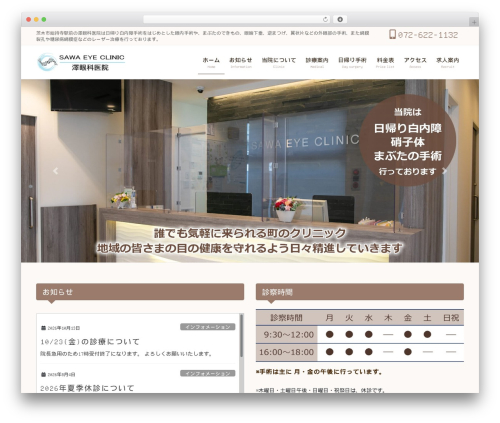Click the browser reload icon
Image resolution: width=500 pixels, height=423 pixels.
point(325,20)
